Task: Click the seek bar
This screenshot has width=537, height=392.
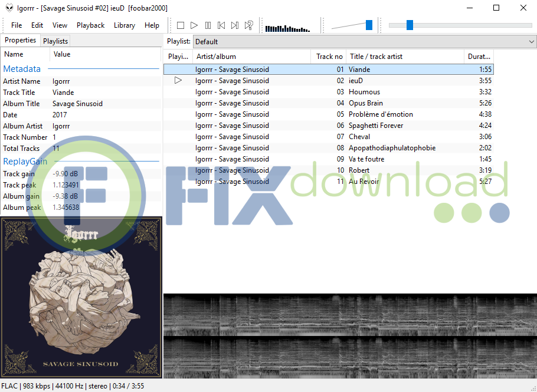Action: click(x=460, y=25)
